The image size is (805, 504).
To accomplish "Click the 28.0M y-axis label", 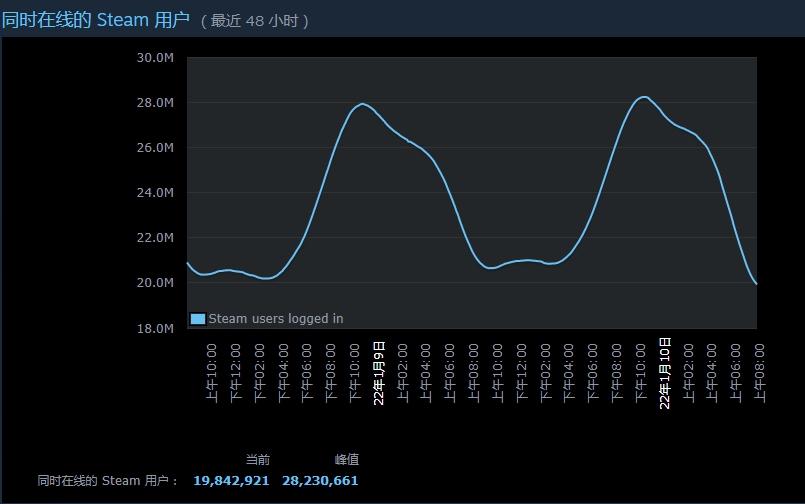I will coord(155,103).
